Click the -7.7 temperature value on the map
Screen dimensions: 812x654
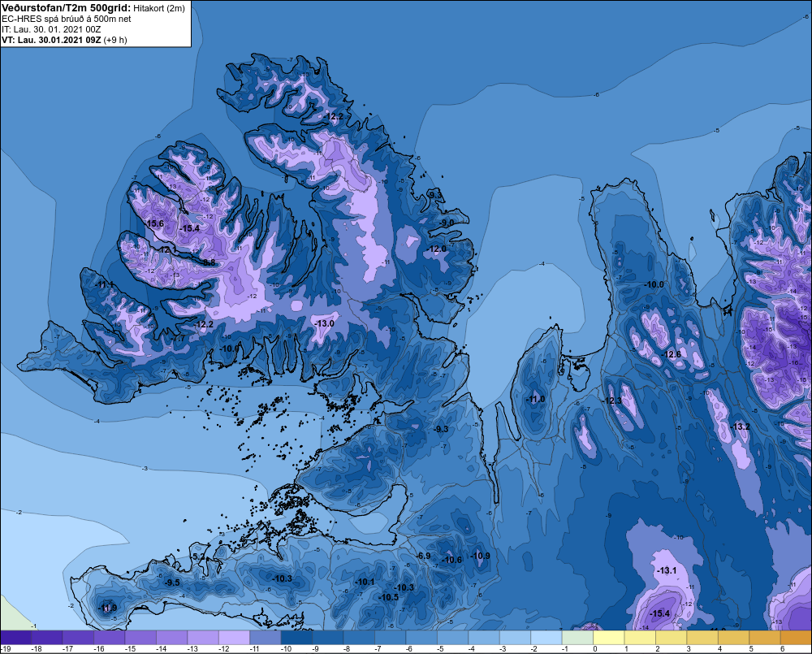pyautogui.click(x=178, y=339)
